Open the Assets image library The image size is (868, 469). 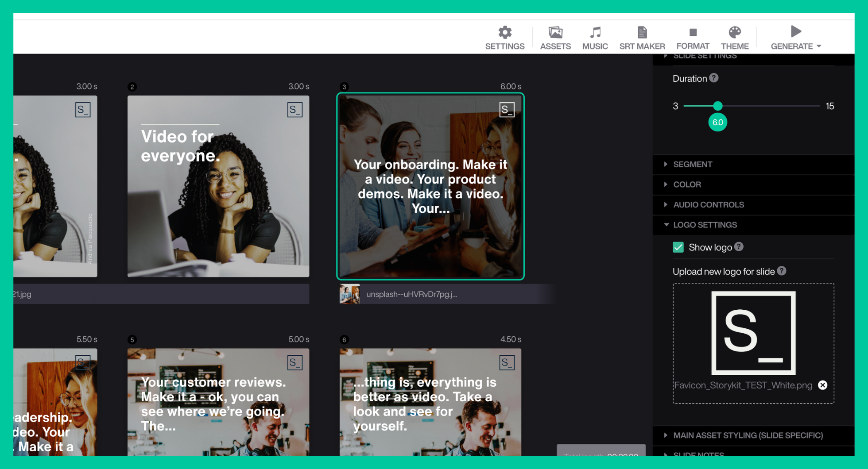click(555, 37)
